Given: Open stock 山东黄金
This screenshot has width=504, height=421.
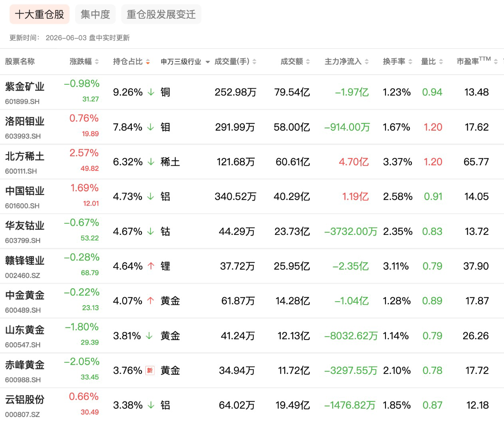Looking at the screenshot, I should (25, 330).
